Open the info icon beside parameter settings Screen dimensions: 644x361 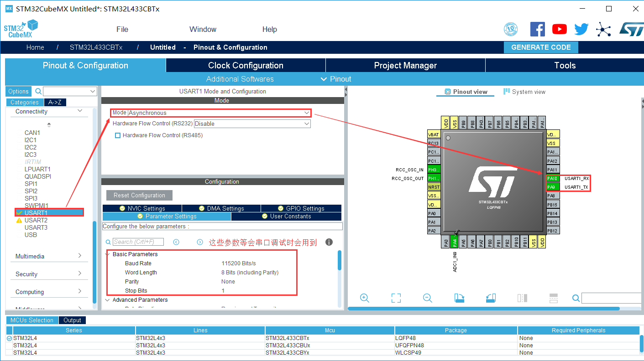pyautogui.click(x=329, y=242)
